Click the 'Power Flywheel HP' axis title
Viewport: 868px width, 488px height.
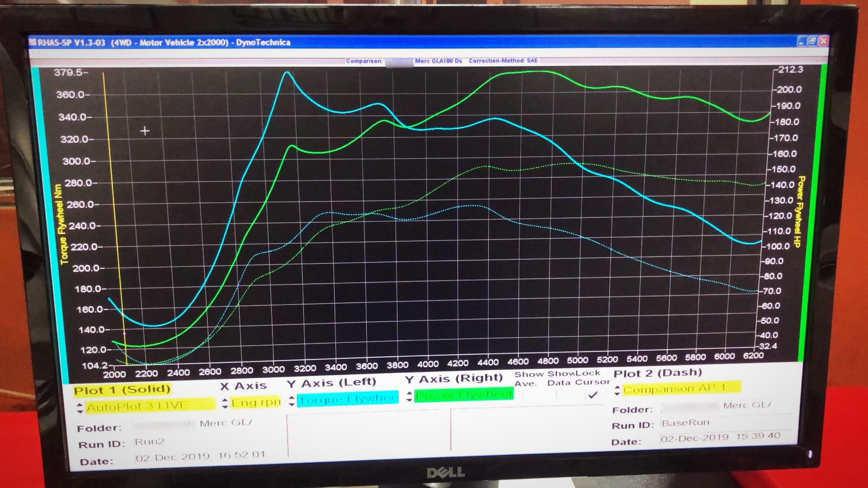[799, 212]
